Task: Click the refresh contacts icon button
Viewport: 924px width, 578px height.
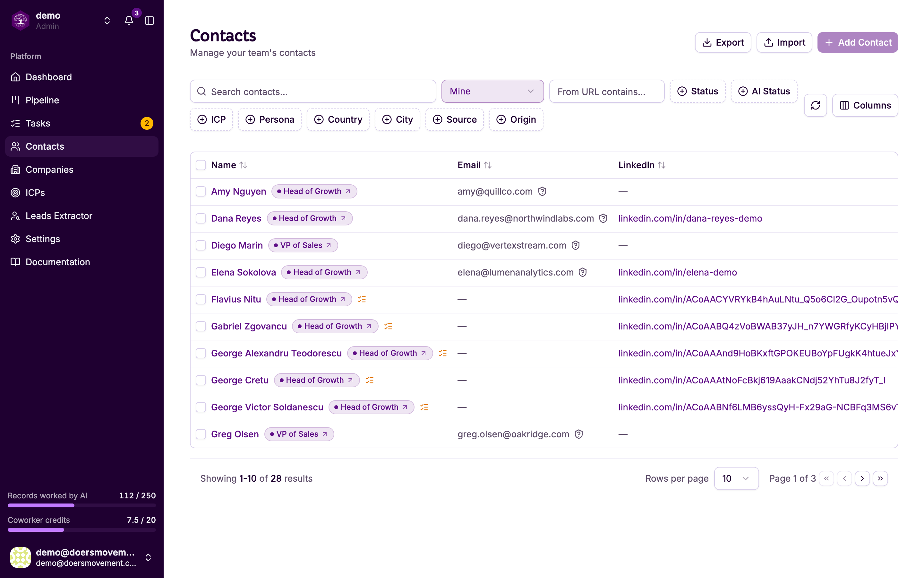Action: coord(815,105)
